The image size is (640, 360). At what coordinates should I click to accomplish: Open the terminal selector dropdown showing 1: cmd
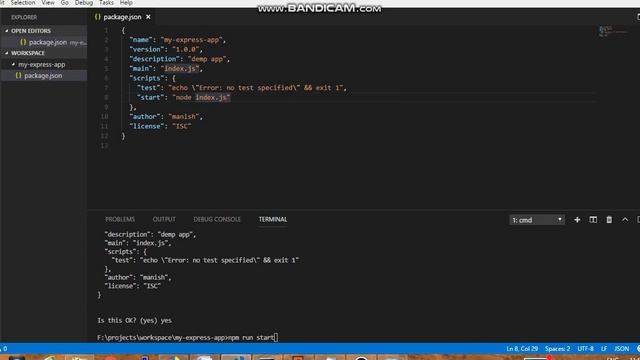pyautogui.click(x=537, y=220)
